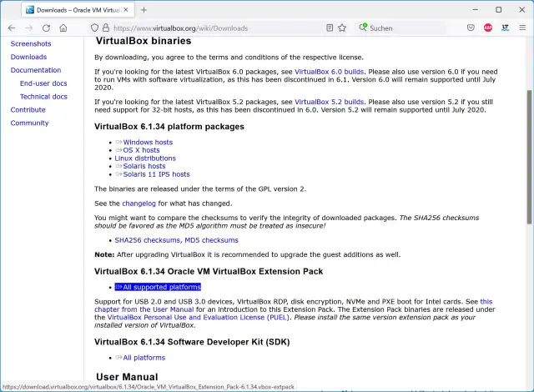The image size is (534, 392).
Task: Click the forward navigation arrow
Action: coord(29,28)
